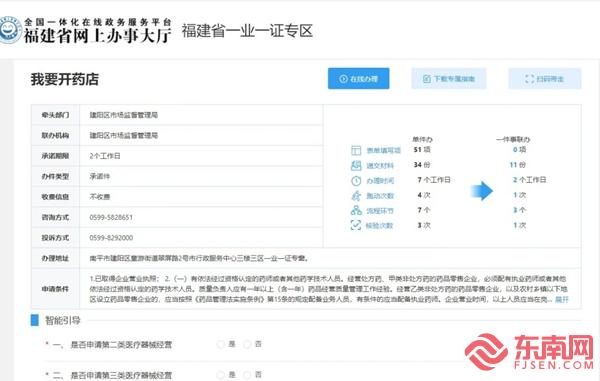Click the 表单填写项 label

pyautogui.click(x=383, y=150)
